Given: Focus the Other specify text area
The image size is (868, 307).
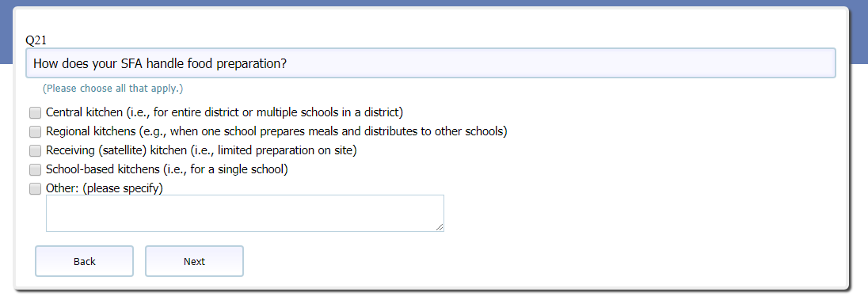Looking at the screenshot, I should 245,213.
